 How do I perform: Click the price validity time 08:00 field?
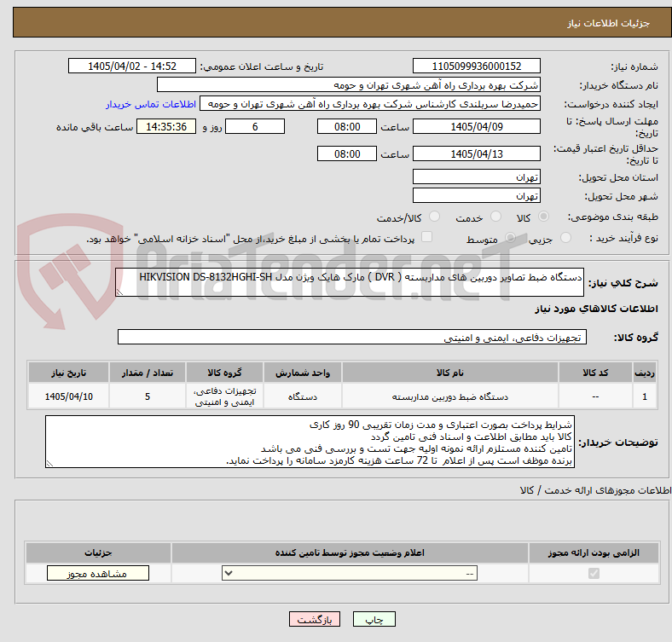coord(347,153)
